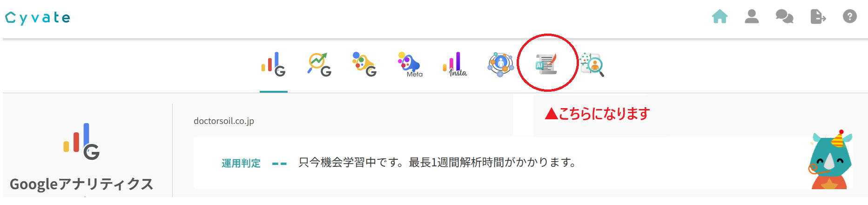The width and height of the screenshot is (868, 205).
Task: Open the AI writing document icon
Action: pyautogui.click(x=546, y=64)
